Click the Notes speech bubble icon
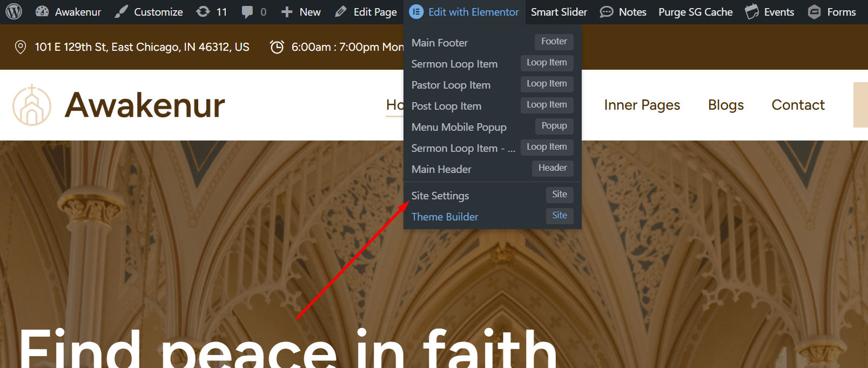The width and height of the screenshot is (868, 368). pos(607,12)
